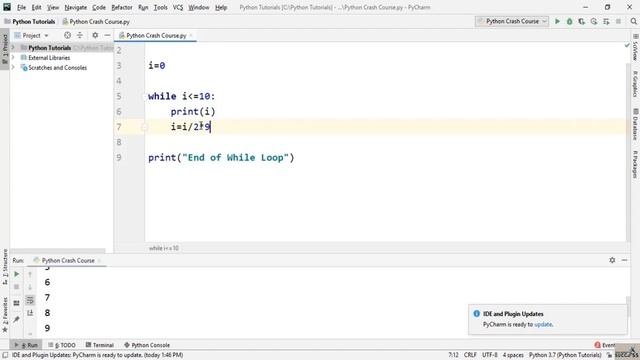This screenshot has width=640, height=360.
Task: Toggle the fold marker on line 7
Action: 144,127
